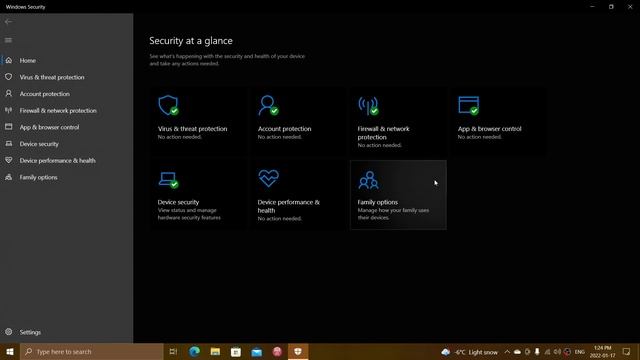Click the Windows Start button
Viewport: 640px width, 360px height.
[x=10, y=351]
